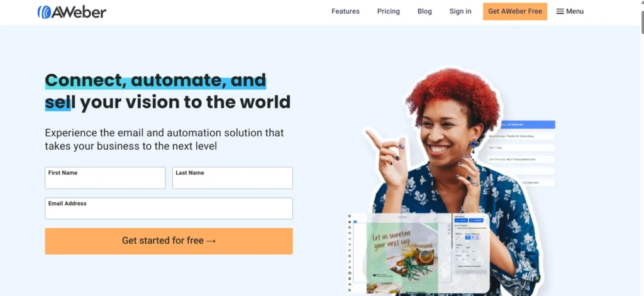Open the hamburger Menu icon
The width and height of the screenshot is (644, 296).
[x=560, y=11]
